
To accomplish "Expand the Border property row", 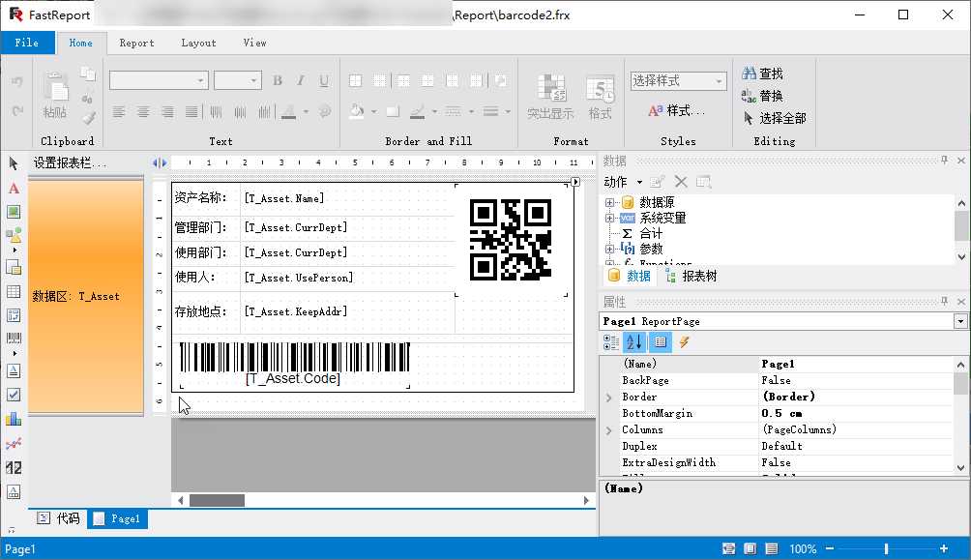I will tap(608, 398).
